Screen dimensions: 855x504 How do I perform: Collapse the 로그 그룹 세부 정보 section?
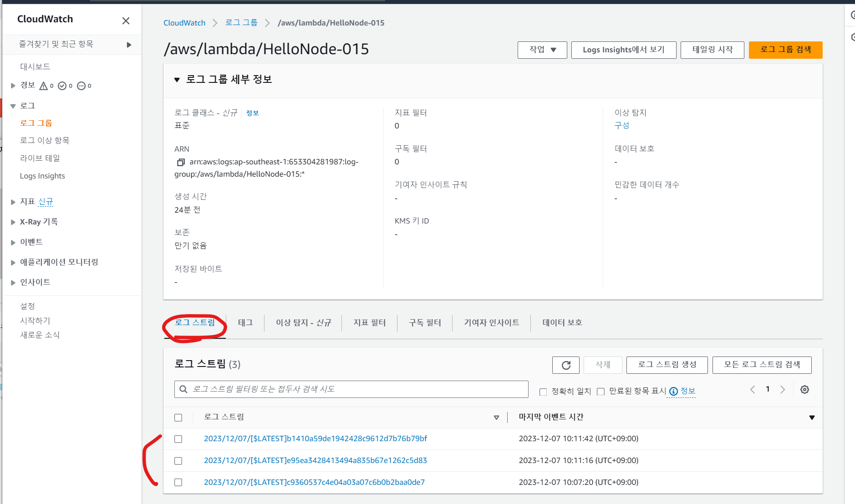[x=177, y=80]
